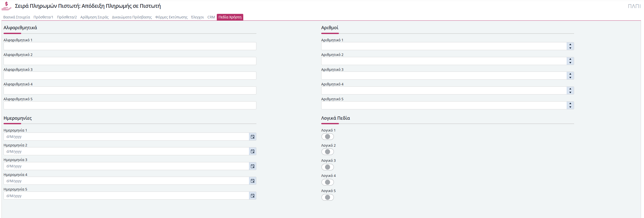644x218 pixels.
Task: Decrease Αριθμητικό 5 value with down arrow
Action: coord(570,107)
